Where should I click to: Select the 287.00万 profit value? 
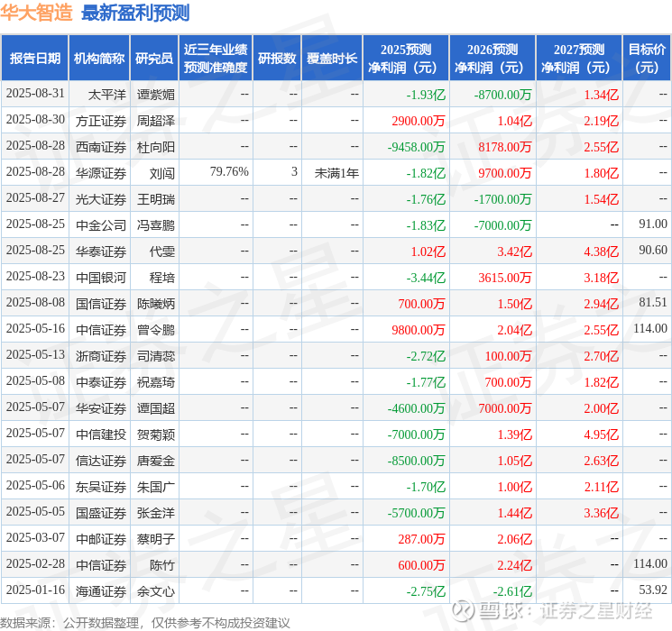[x=422, y=539]
